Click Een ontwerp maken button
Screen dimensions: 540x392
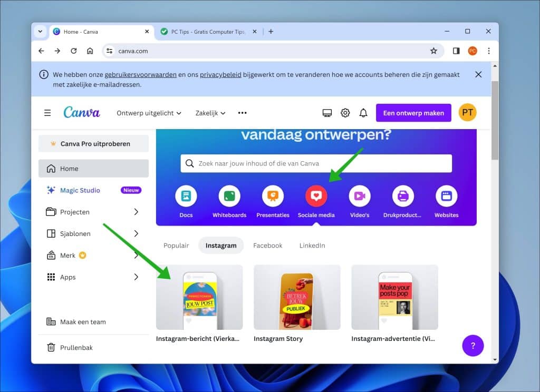[x=413, y=113]
